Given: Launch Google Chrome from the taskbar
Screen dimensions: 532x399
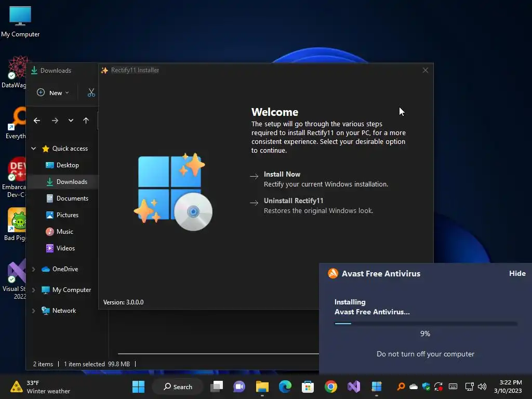Looking at the screenshot, I should (331, 387).
